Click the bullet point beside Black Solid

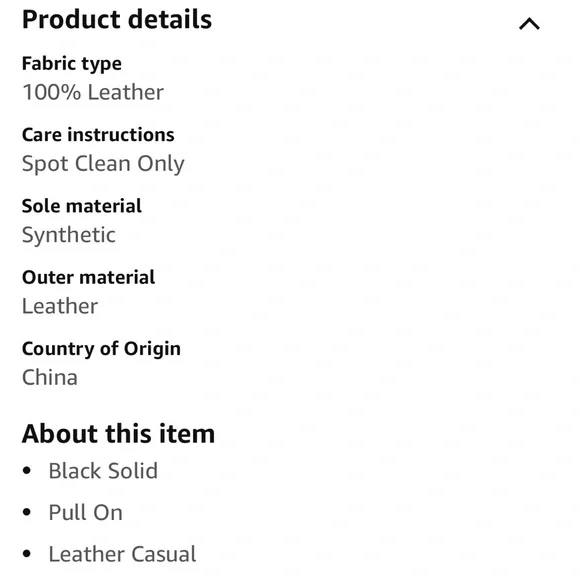[x=27, y=471]
